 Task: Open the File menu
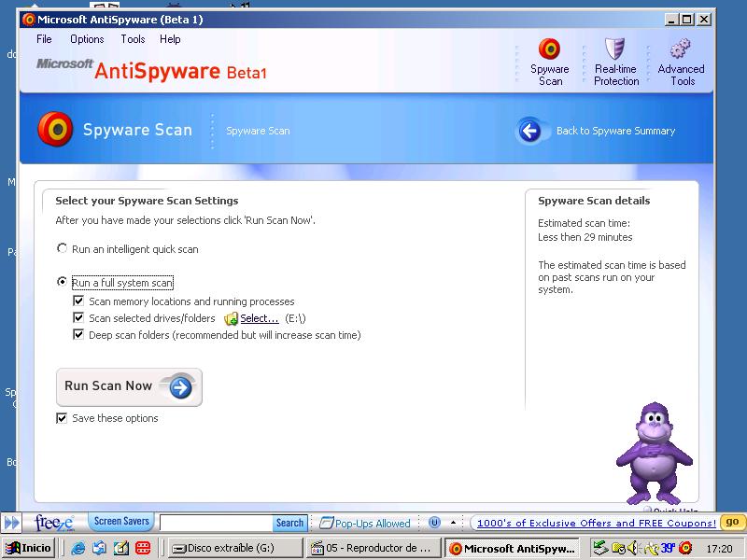44,39
